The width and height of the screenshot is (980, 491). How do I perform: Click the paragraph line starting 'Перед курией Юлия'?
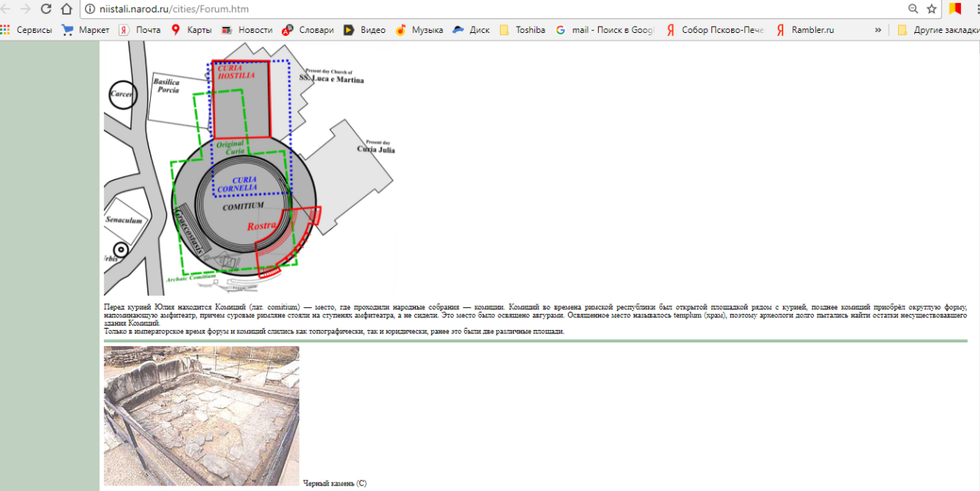536,306
